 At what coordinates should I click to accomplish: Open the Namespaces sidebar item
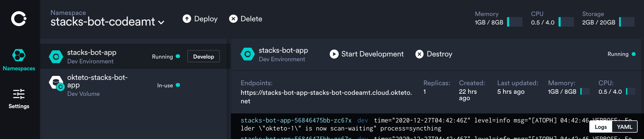(19, 60)
